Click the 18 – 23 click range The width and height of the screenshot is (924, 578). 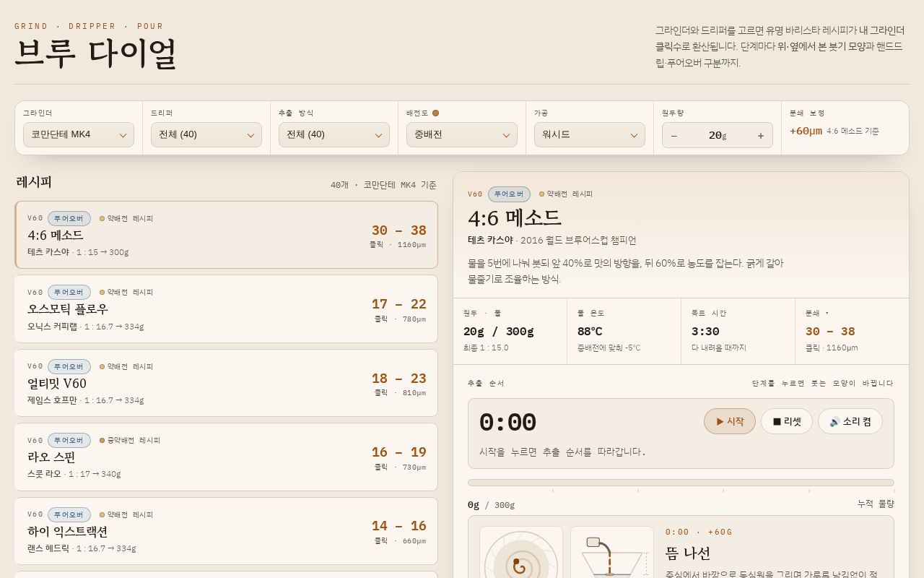[398, 379]
